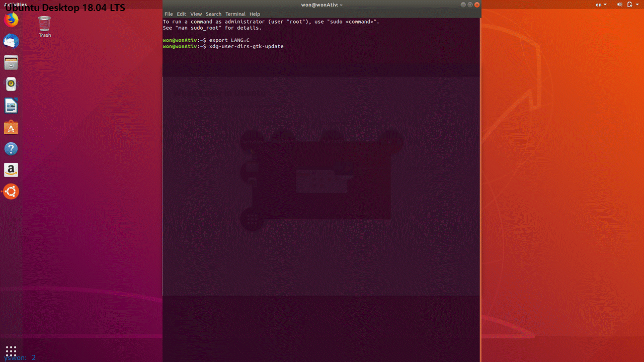Open the en input source dropdown
This screenshot has height=362, width=644.
[601, 5]
